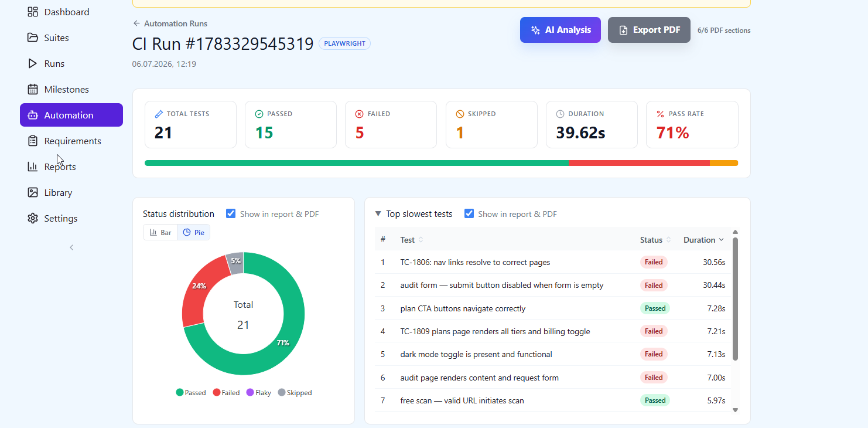This screenshot has width=868, height=428.
Task: Click the Passed checkmark icon
Action: [259, 114]
